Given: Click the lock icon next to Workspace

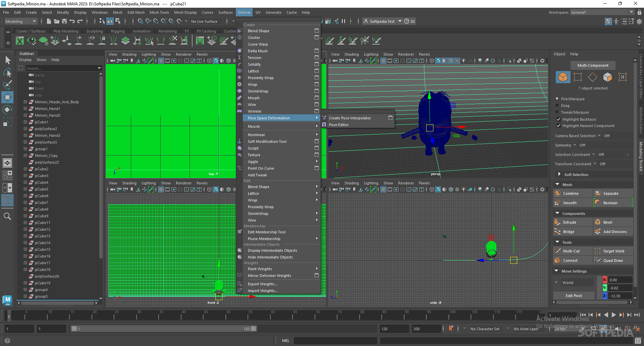Looking at the screenshot, I should click(639, 12).
